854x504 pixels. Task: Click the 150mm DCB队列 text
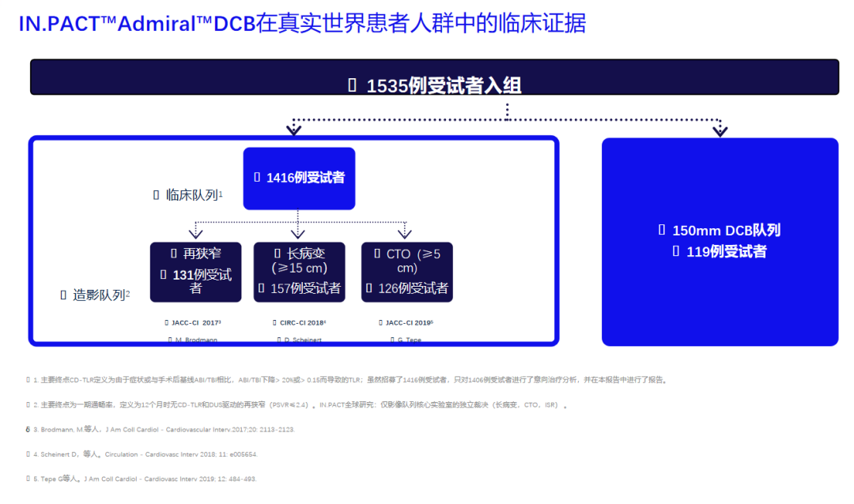pos(726,230)
